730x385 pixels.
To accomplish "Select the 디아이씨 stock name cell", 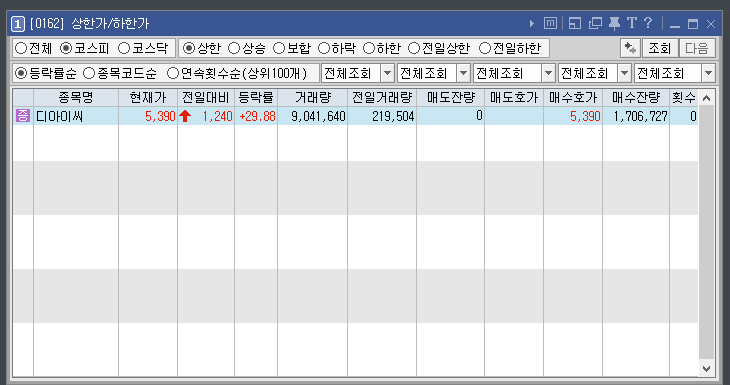I will 76,116.
